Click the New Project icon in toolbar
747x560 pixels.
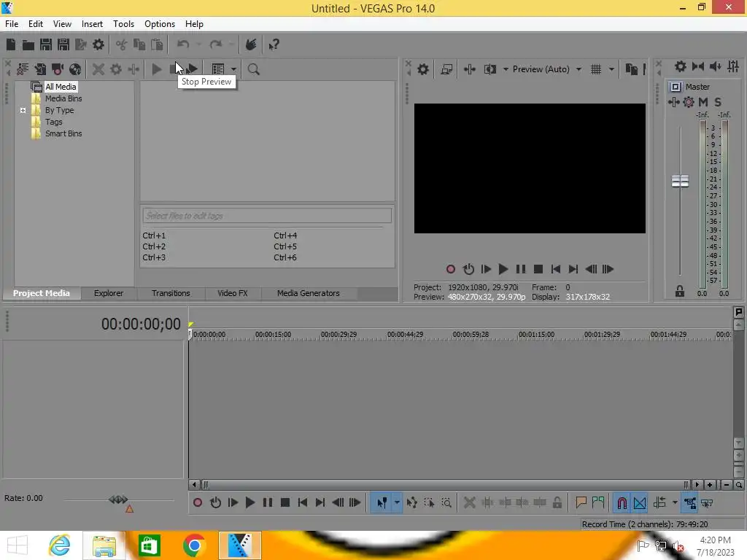[11, 44]
